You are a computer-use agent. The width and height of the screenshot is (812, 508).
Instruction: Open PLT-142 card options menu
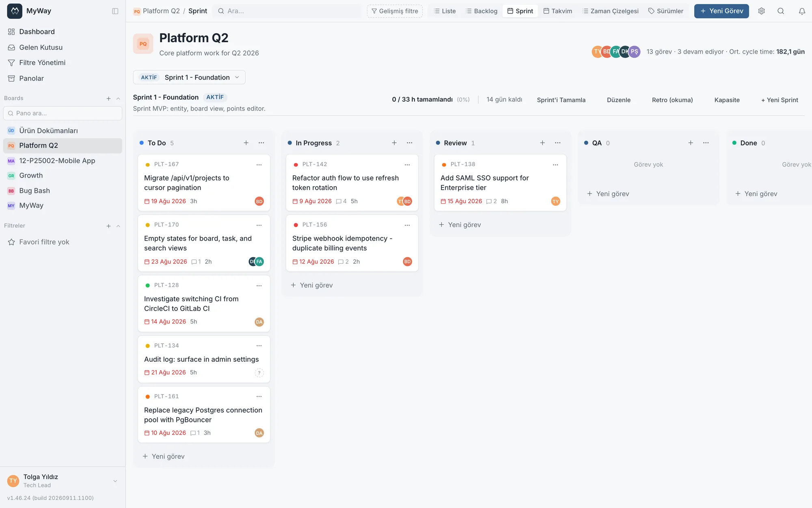407,165
